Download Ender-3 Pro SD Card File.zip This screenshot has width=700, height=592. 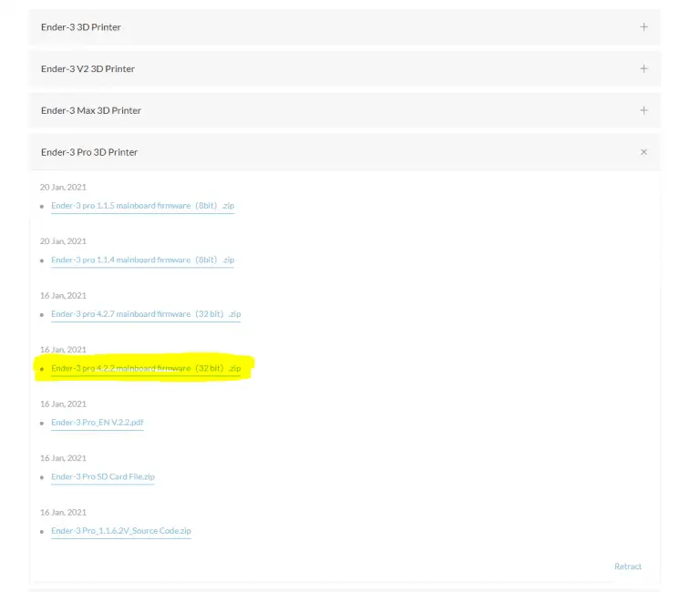pos(102,477)
